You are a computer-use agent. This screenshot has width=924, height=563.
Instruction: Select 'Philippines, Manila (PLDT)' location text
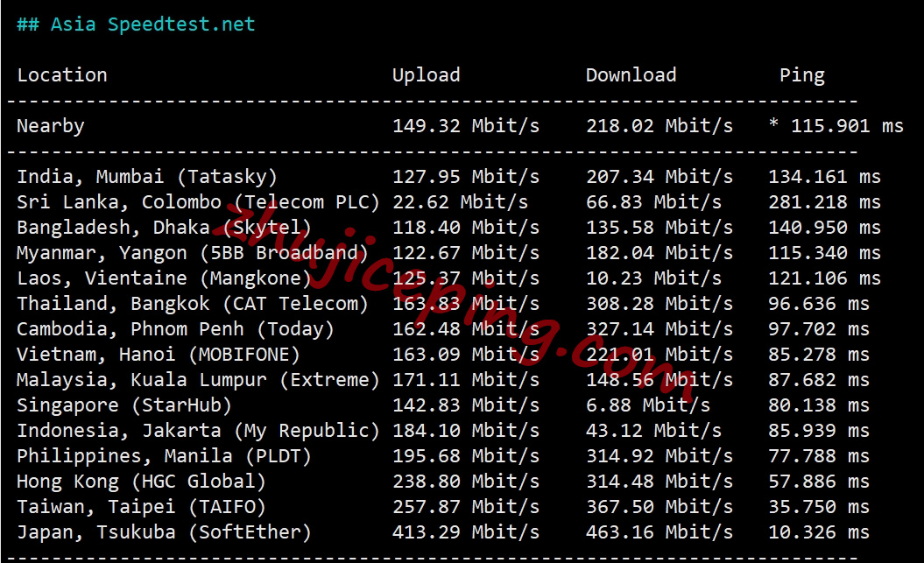pos(164,456)
